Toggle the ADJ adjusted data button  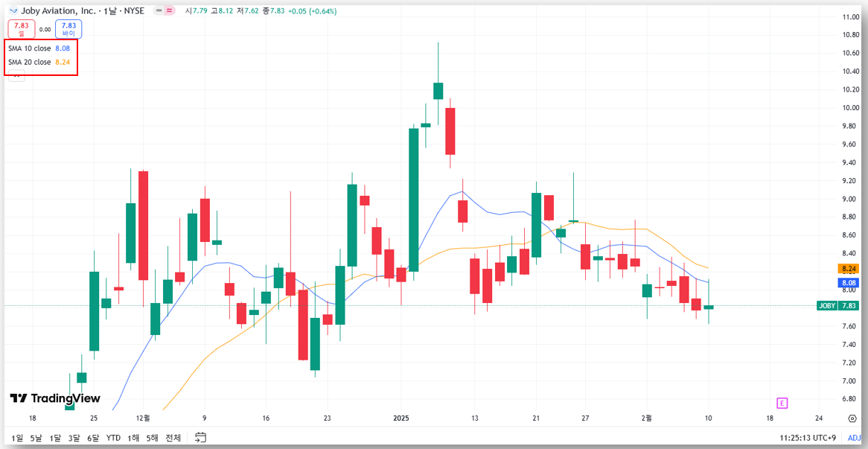tap(854, 438)
